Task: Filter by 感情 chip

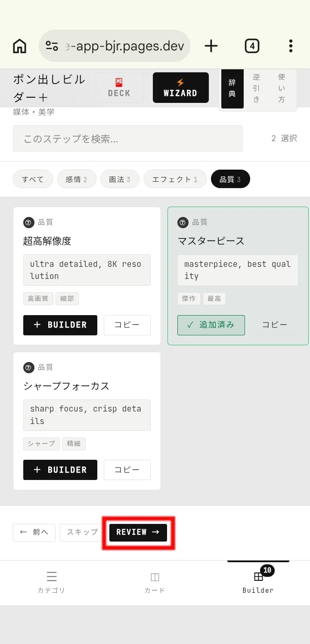Action: 77,179
